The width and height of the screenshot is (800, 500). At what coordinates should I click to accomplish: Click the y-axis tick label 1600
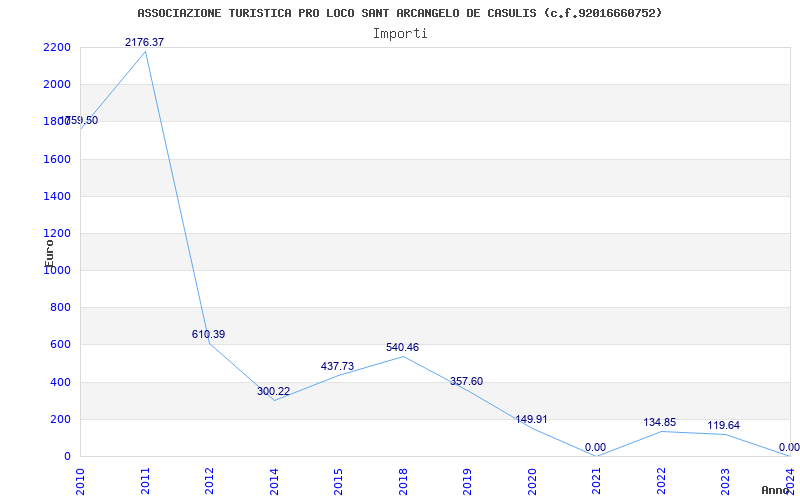click(57, 159)
